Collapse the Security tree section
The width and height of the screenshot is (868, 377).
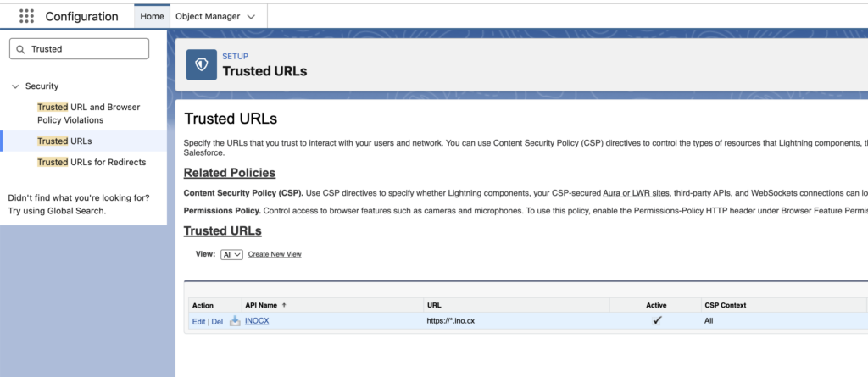click(x=15, y=86)
